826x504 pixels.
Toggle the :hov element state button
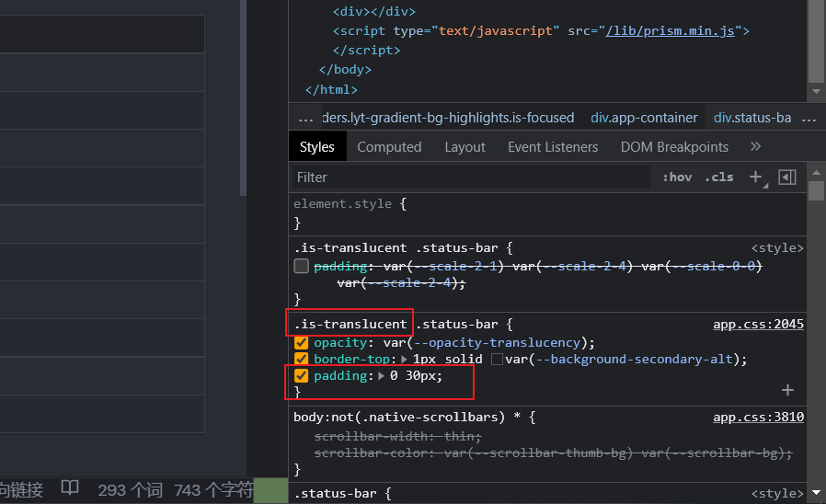677,178
